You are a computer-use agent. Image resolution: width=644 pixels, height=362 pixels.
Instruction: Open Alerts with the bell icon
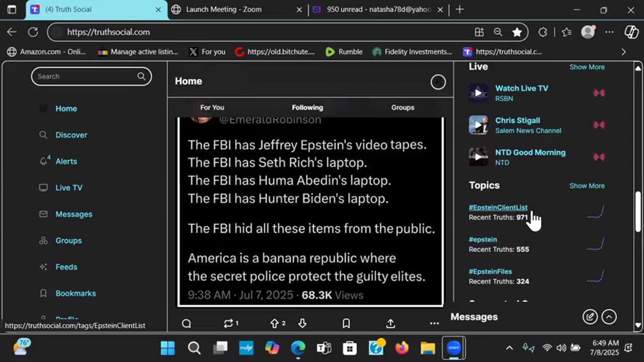coord(58,161)
